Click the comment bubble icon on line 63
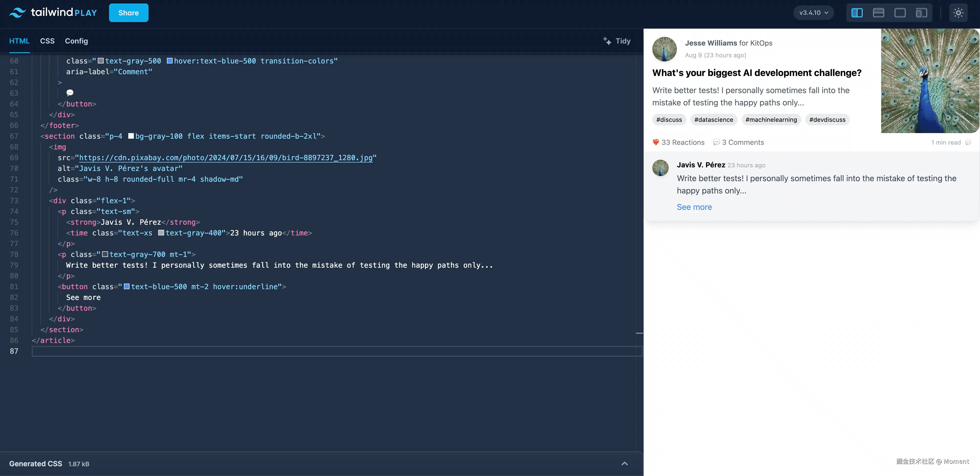 click(x=70, y=92)
